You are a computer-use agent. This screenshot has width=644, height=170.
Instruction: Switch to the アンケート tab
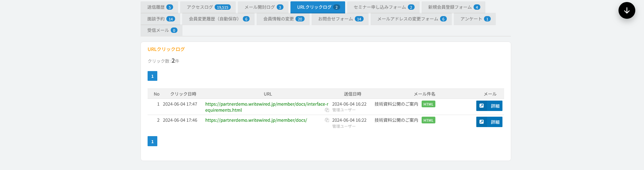tap(475, 19)
